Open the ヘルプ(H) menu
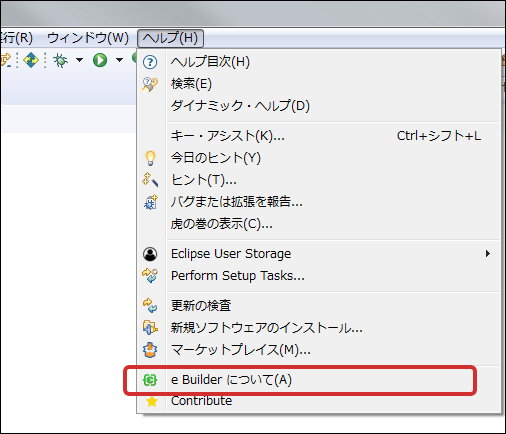 coord(170,38)
